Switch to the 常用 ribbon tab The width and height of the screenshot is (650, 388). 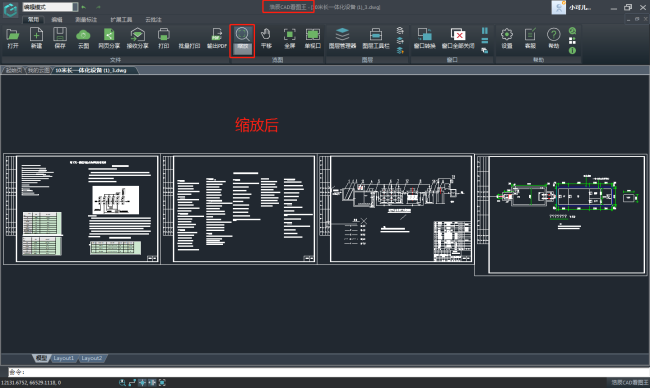pos(33,19)
